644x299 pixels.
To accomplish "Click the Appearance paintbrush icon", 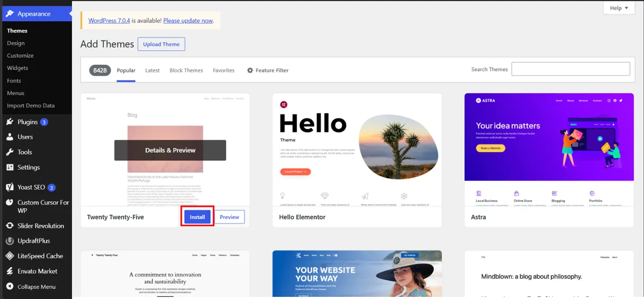I will coord(10,14).
